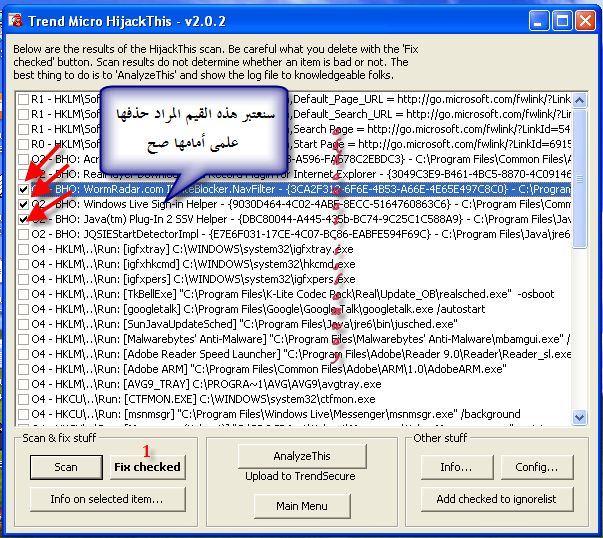Select the JQSIEStartDetectorImpl row text
The image size is (603, 538).
pos(301,234)
